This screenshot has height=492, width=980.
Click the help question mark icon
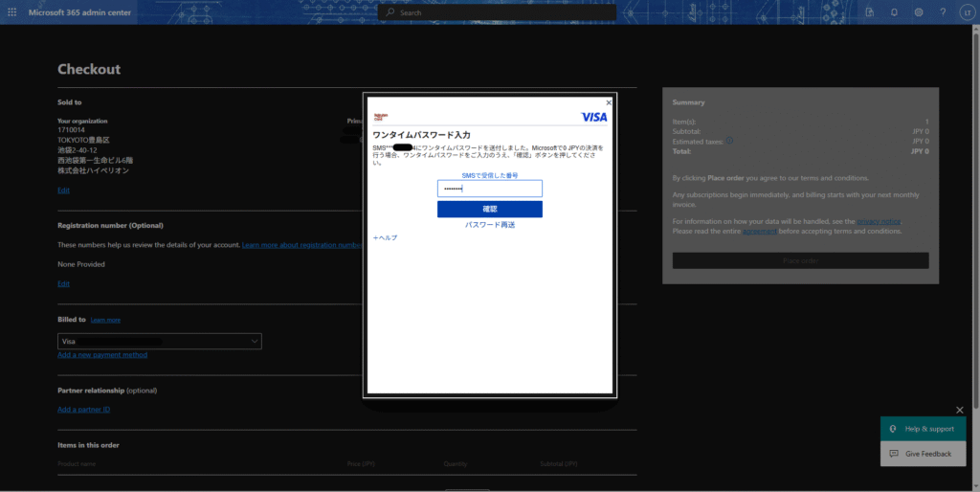click(942, 12)
